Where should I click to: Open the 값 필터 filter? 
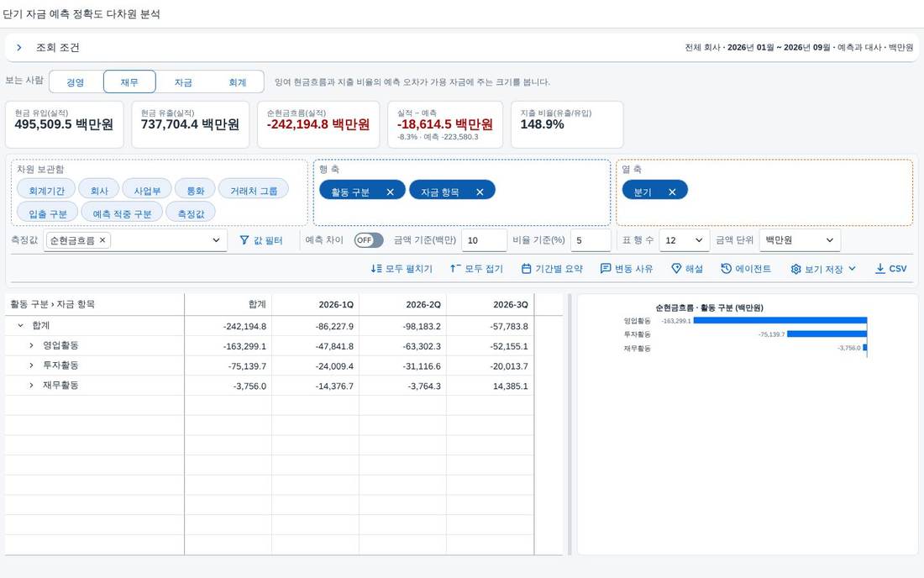click(261, 240)
